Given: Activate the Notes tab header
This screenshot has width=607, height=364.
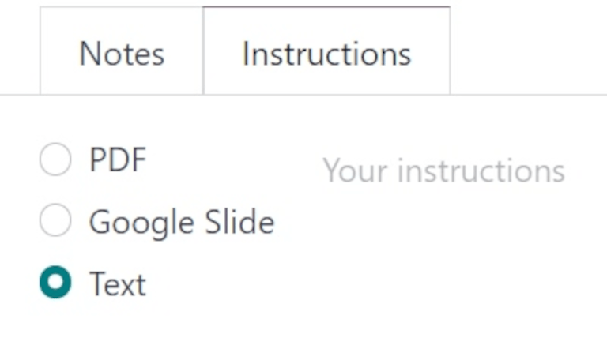Looking at the screenshot, I should click(122, 54).
